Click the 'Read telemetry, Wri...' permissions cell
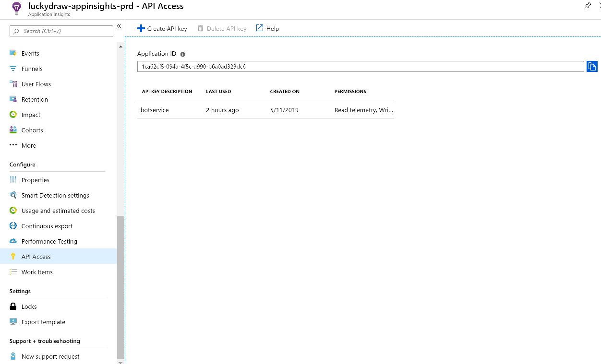The image size is (601, 364). coord(364,110)
